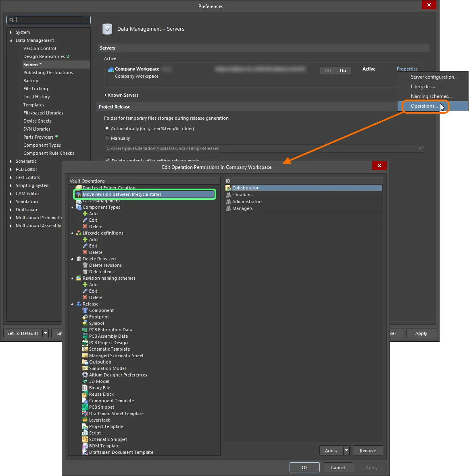Viewport: 469px width, 476px height.
Task: Click the green plus icon under Component Types
Action: (x=85, y=214)
